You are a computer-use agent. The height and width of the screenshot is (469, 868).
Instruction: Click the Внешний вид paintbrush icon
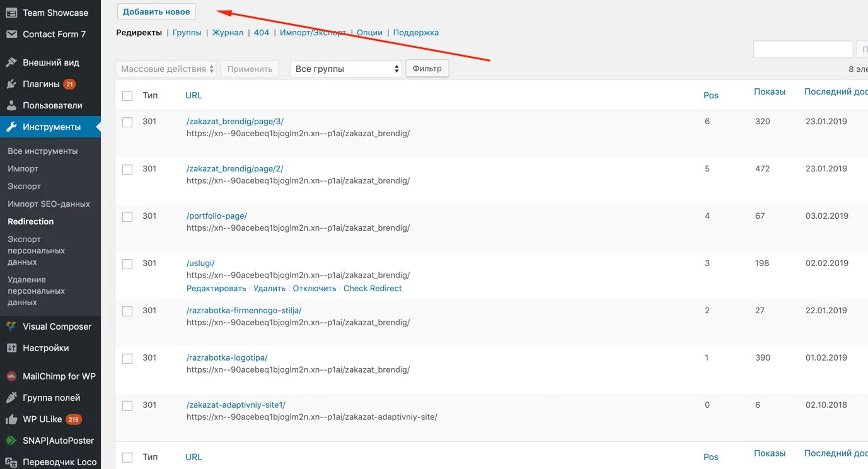pos(11,62)
